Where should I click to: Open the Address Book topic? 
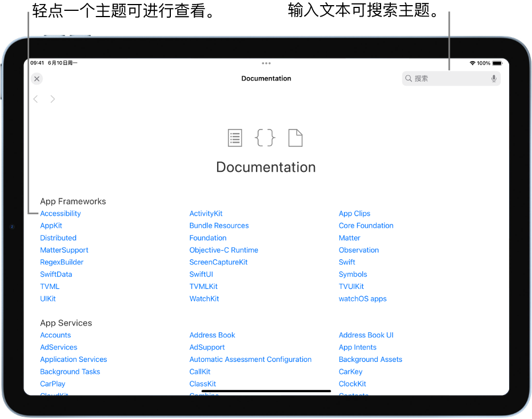coord(212,335)
